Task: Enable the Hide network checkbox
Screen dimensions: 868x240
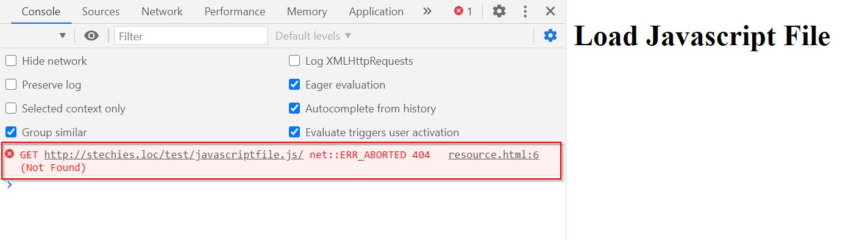Action: click(11, 60)
